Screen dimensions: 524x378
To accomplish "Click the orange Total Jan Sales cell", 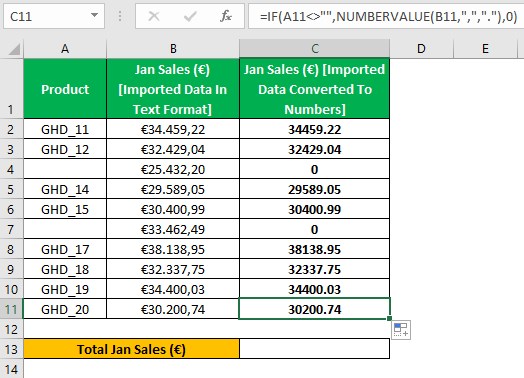I will 131,349.
